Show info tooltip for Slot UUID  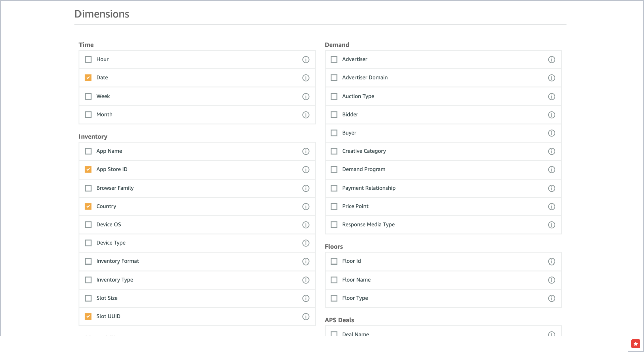[306, 317]
